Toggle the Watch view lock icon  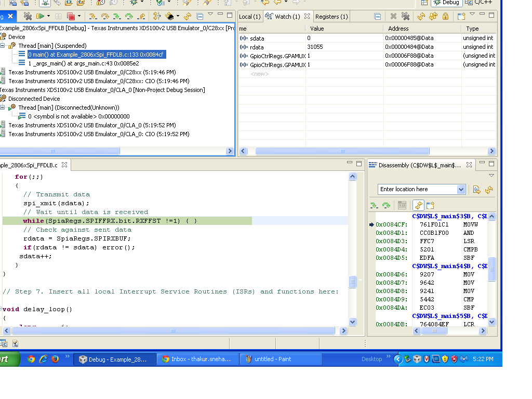[x=445, y=17]
